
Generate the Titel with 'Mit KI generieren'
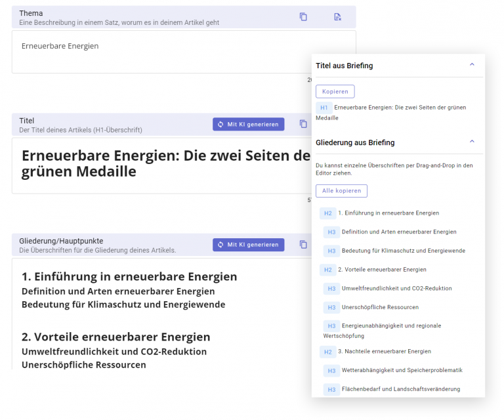[x=248, y=124]
